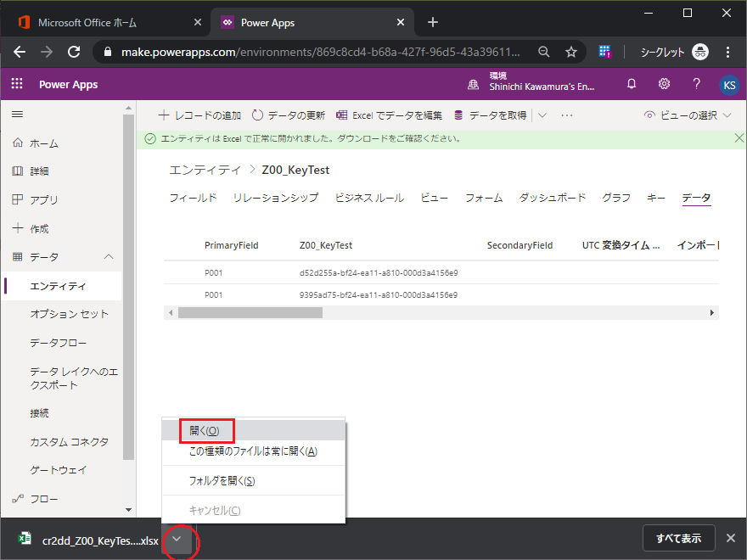
Task: Dismiss the green success notification bar
Action: 739,138
